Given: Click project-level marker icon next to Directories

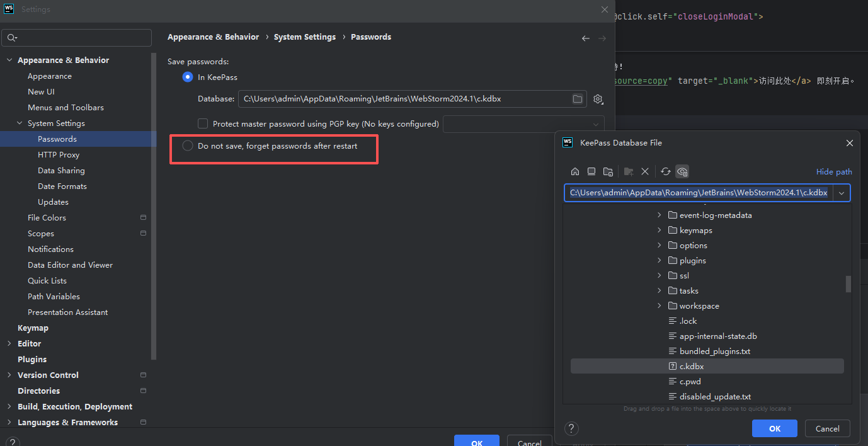Looking at the screenshot, I should pos(144,391).
